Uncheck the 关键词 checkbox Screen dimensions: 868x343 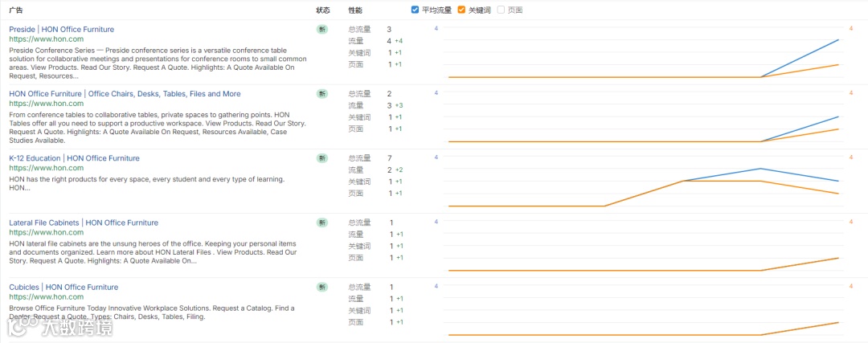click(461, 10)
